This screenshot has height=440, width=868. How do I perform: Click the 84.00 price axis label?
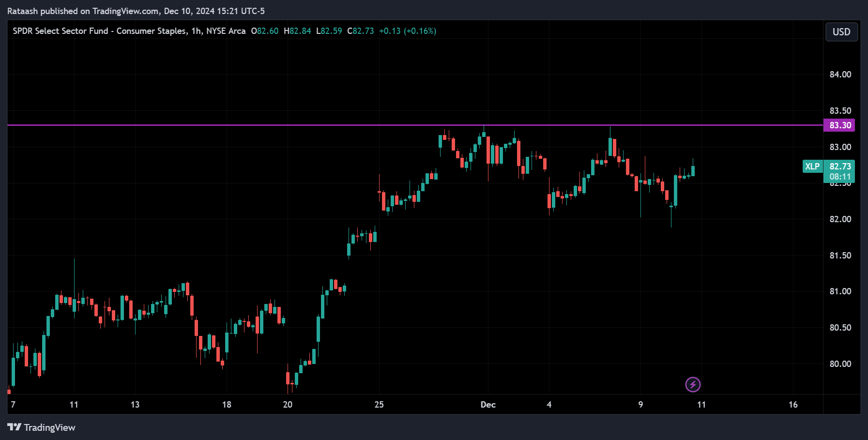pyautogui.click(x=840, y=75)
